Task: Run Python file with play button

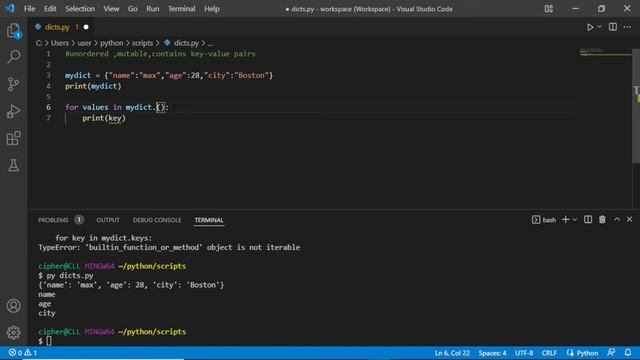Action: point(590,27)
